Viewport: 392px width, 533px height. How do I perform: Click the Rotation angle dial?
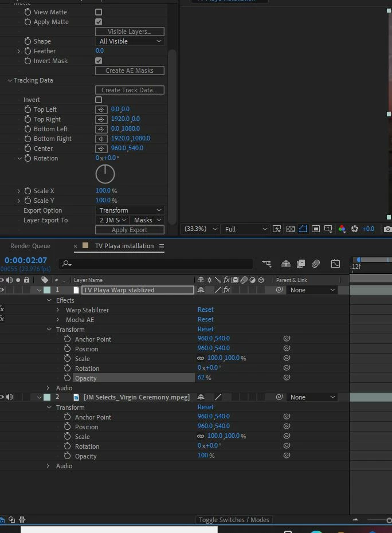click(x=105, y=174)
